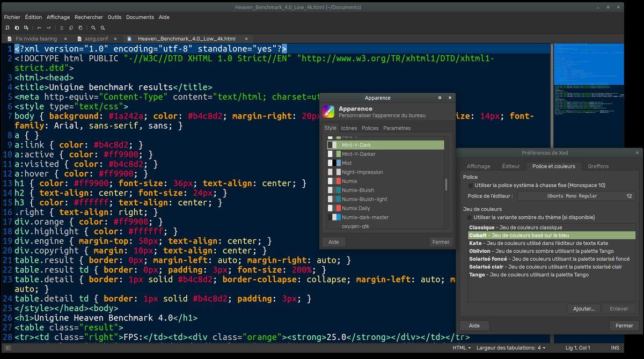Click the Apparence theme list scrollbar
Image resolution: width=644 pixels, height=359 pixels.
(x=446, y=185)
